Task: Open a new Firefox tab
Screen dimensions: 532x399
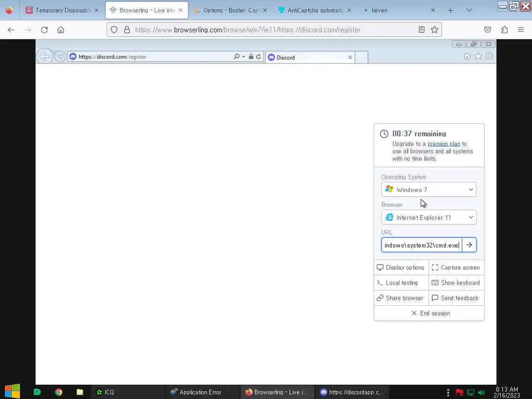Action: click(x=451, y=11)
